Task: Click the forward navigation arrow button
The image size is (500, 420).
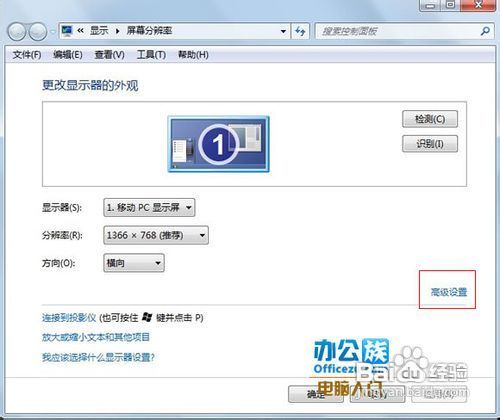Action: [38, 32]
